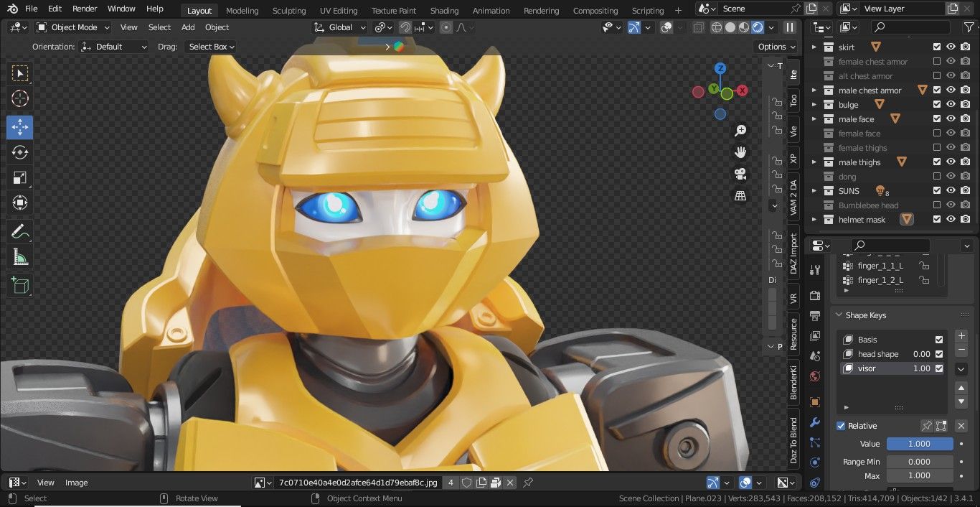Toggle camera view icon in viewport
Viewport: 980px width, 507px height.
click(x=740, y=174)
